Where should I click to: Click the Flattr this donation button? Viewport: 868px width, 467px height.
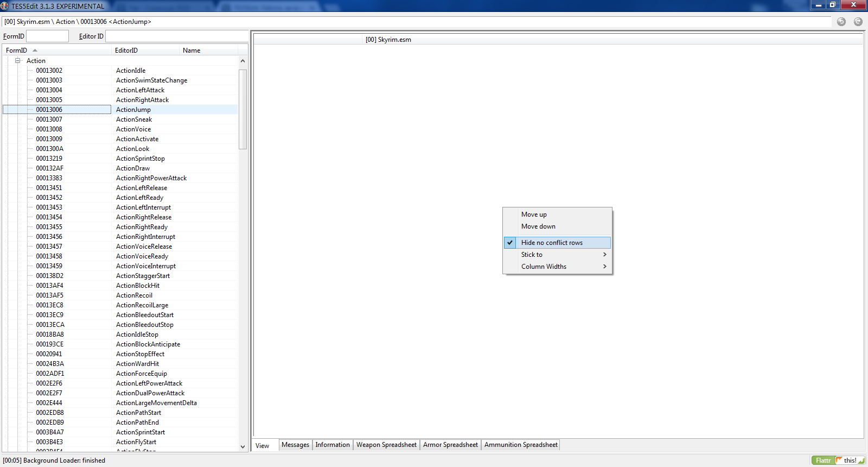click(838, 460)
